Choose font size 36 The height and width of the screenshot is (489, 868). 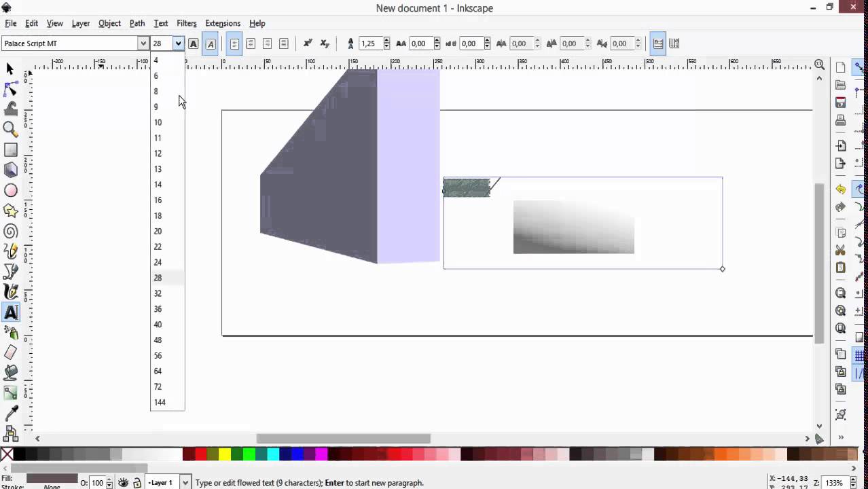167,309
